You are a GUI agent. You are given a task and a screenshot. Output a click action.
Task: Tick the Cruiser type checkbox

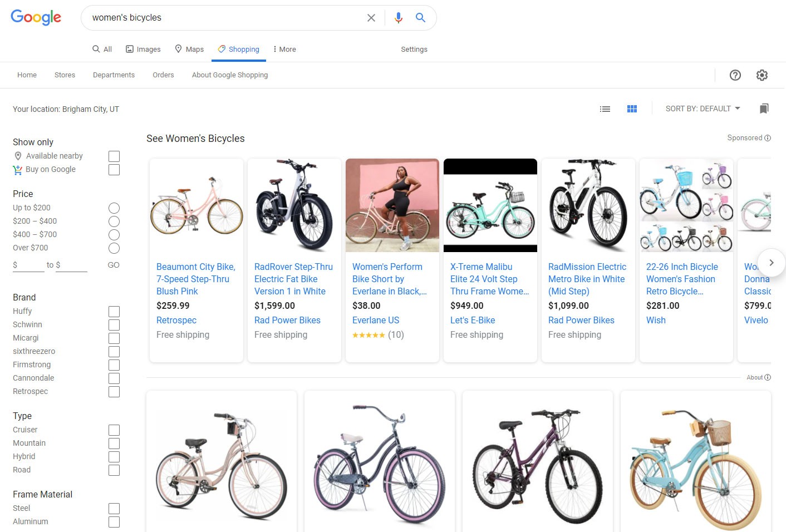point(114,430)
